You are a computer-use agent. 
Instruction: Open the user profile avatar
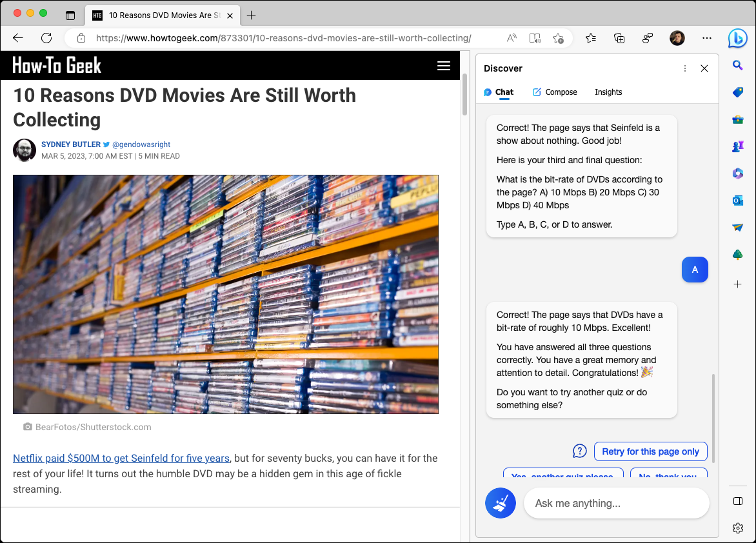coord(677,38)
